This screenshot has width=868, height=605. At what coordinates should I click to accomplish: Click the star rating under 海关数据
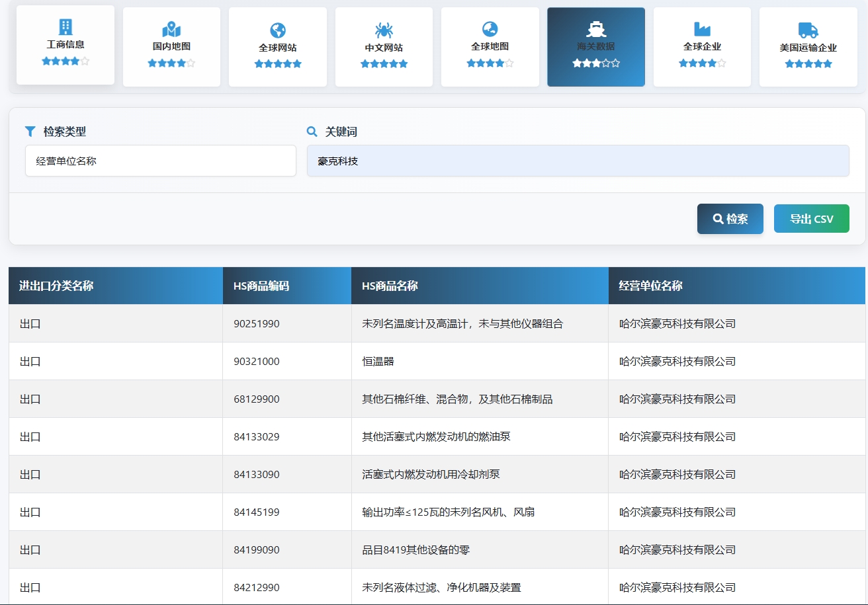[596, 63]
